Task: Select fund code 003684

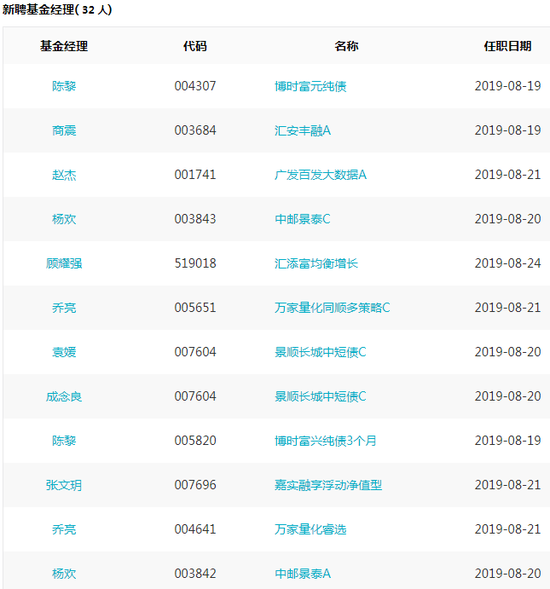Action: click(195, 130)
